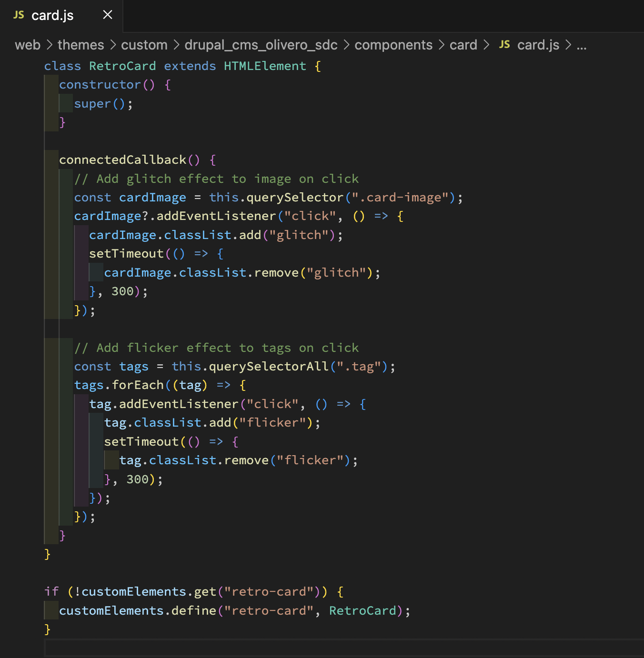644x658 pixels.
Task: Place cursor on 'constructor()' line
Action: tap(115, 85)
